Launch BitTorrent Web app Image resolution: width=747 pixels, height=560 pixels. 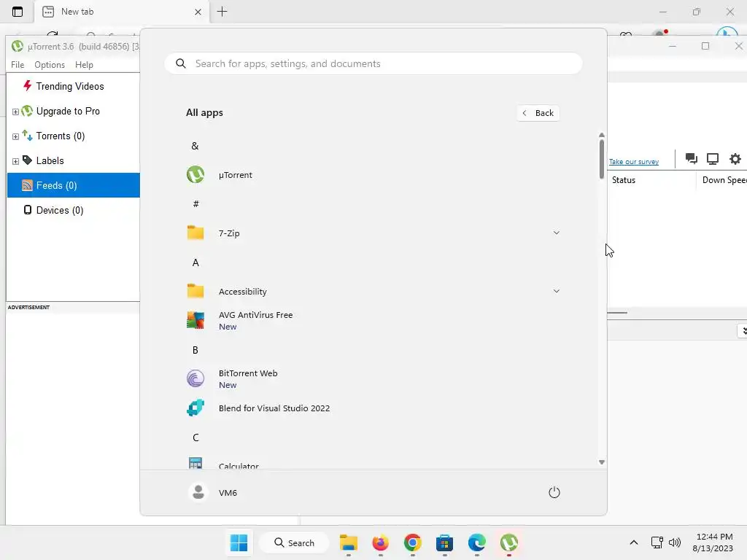[x=373, y=379]
